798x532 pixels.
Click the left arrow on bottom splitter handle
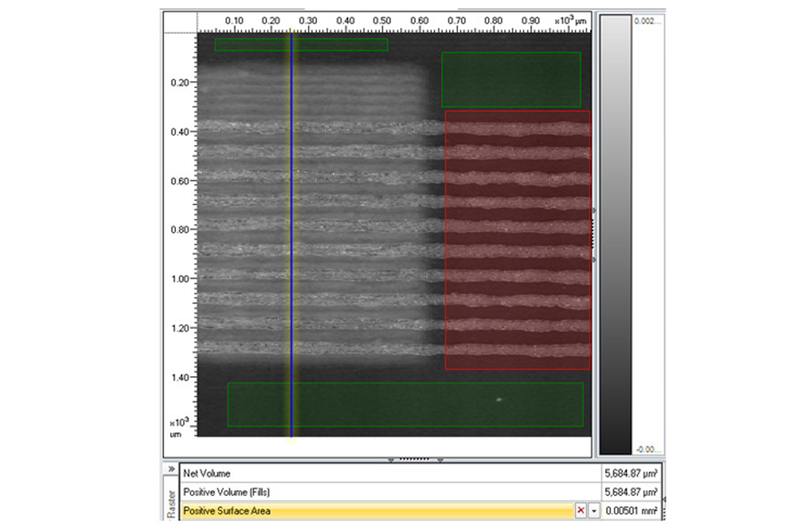[391, 460]
